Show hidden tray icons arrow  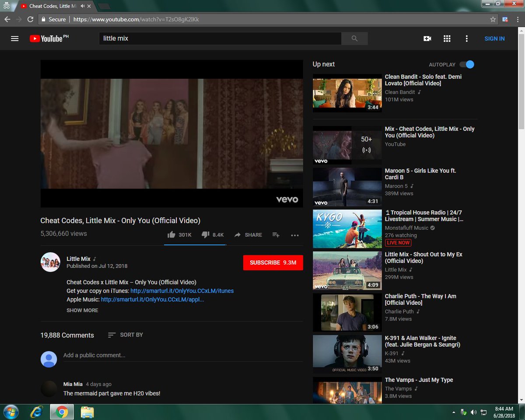[454, 412]
